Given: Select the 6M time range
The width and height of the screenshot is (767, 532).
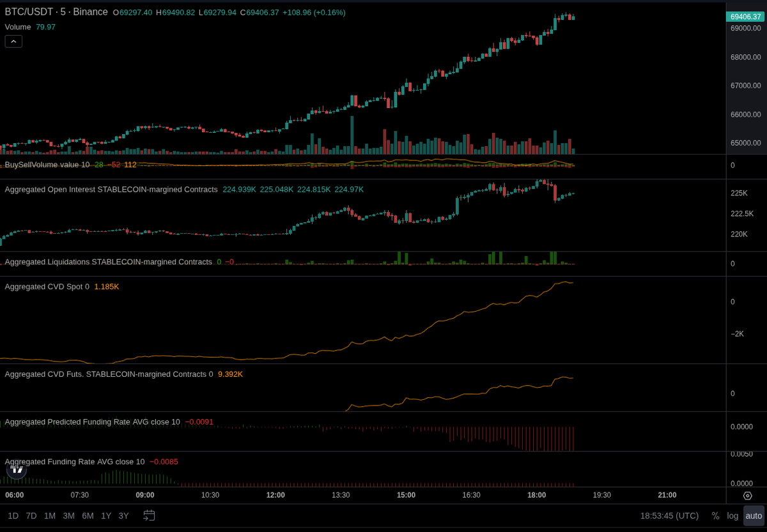Looking at the screenshot, I should [88, 516].
